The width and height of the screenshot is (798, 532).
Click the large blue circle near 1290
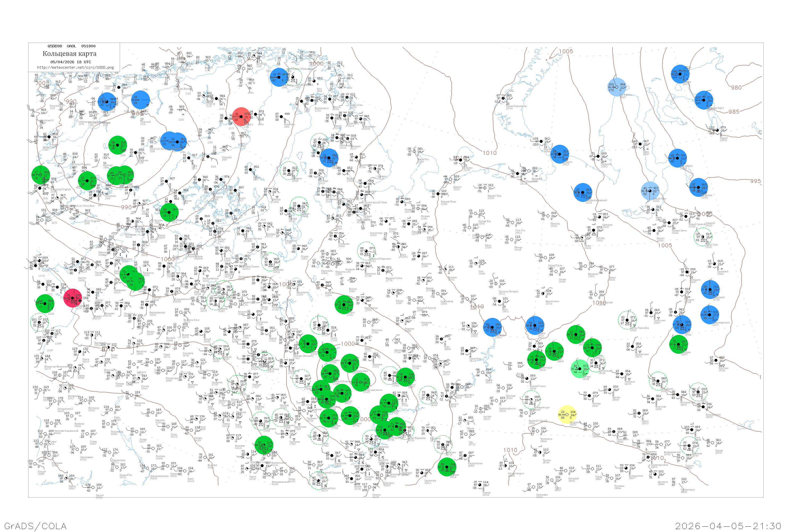(x=140, y=100)
